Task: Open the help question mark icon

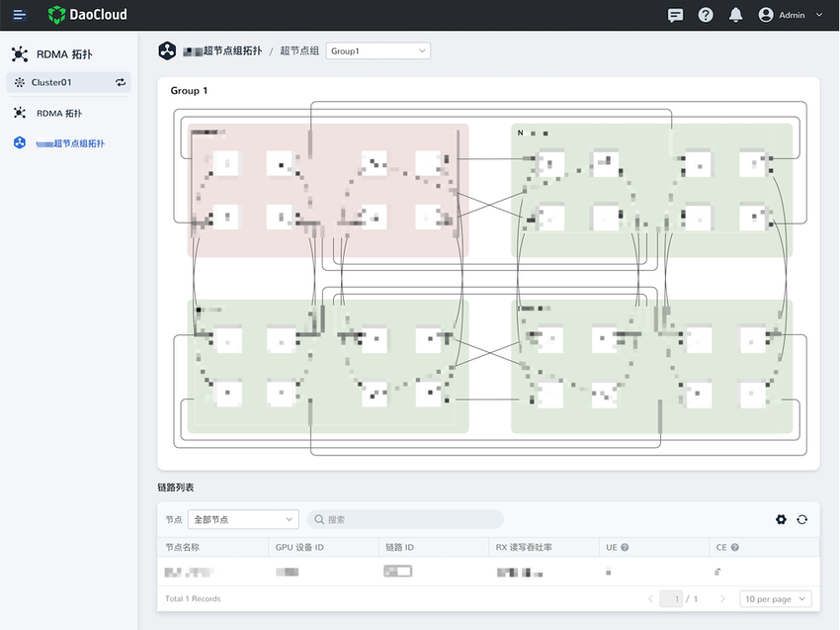Action: (x=706, y=15)
